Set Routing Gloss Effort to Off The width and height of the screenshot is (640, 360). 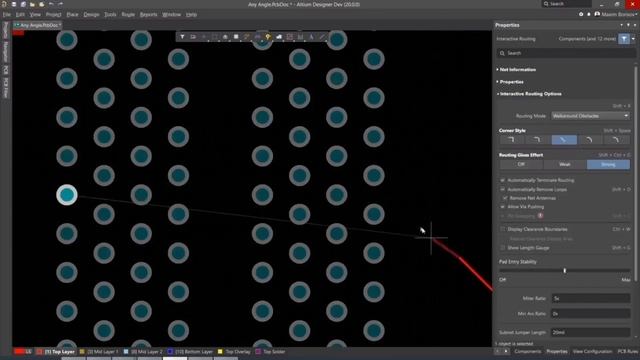click(x=521, y=164)
